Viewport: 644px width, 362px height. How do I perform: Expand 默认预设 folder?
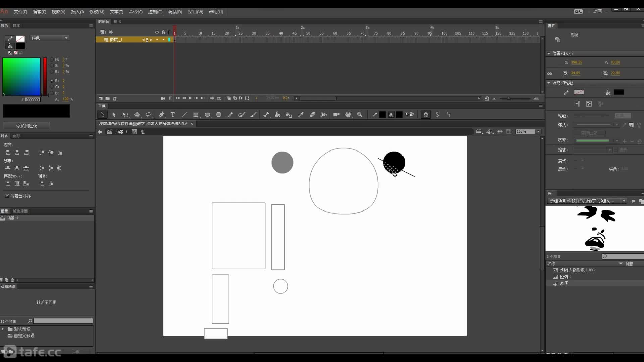point(3,329)
